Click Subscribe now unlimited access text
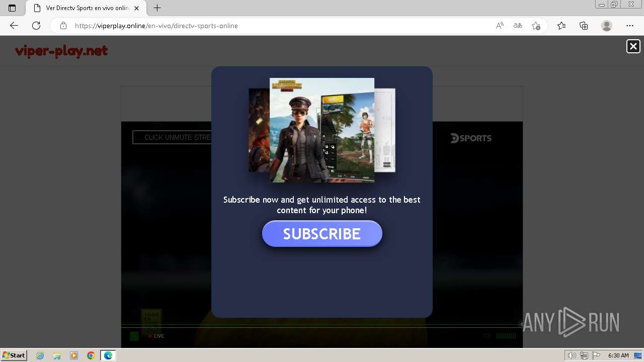644x362 pixels. (x=322, y=205)
